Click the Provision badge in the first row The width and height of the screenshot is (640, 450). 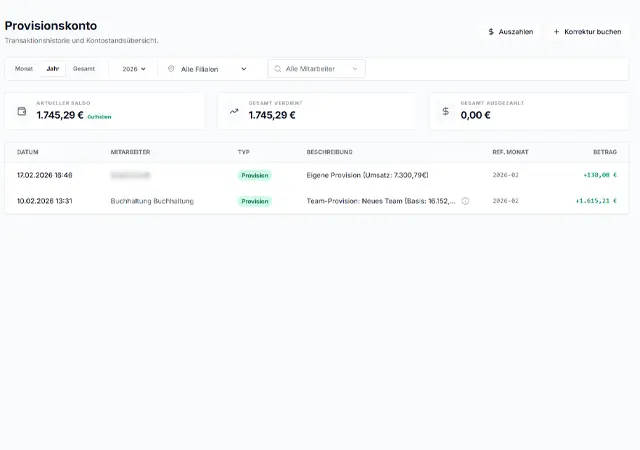(254, 175)
